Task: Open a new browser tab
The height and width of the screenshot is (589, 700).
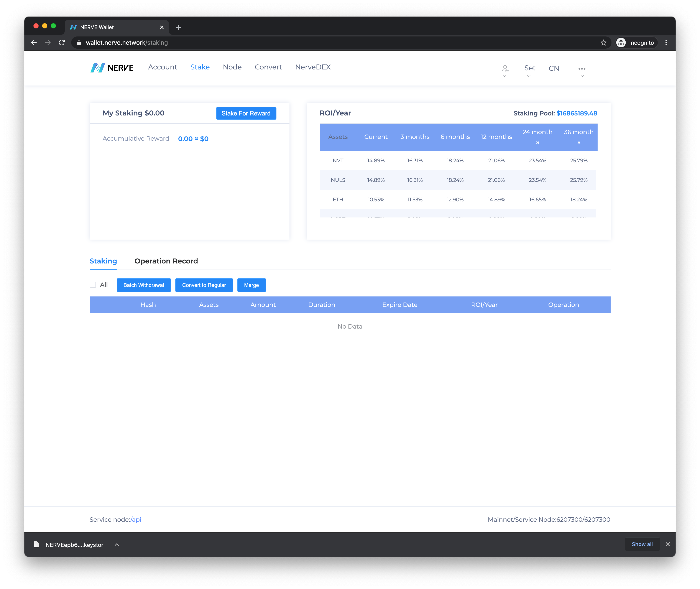Action: (178, 27)
